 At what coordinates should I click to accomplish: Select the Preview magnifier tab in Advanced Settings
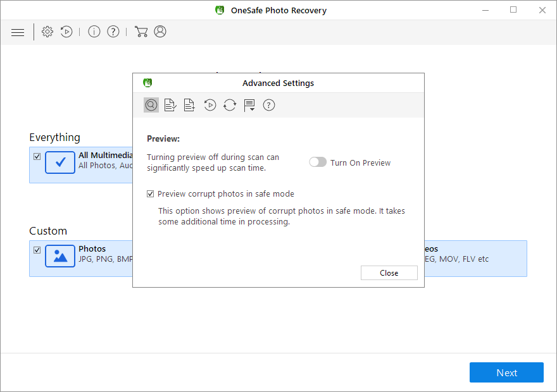click(151, 105)
